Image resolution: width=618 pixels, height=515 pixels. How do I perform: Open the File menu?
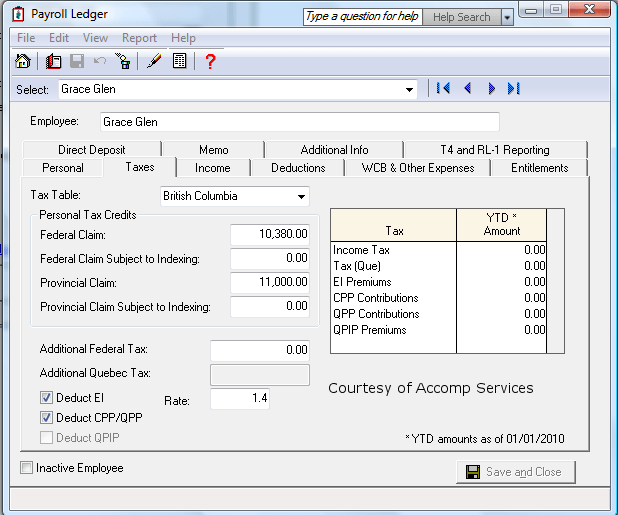(x=26, y=38)
